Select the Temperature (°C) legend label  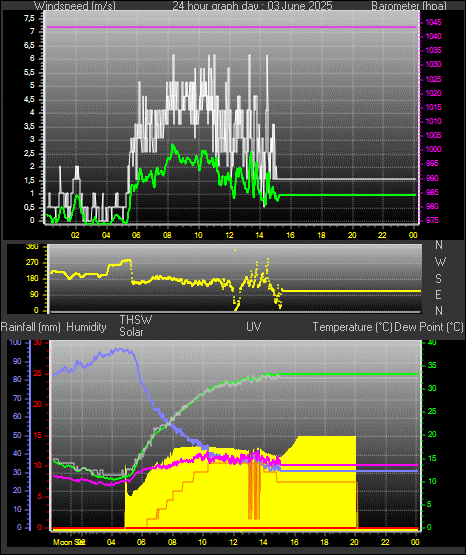coord(352,327)
